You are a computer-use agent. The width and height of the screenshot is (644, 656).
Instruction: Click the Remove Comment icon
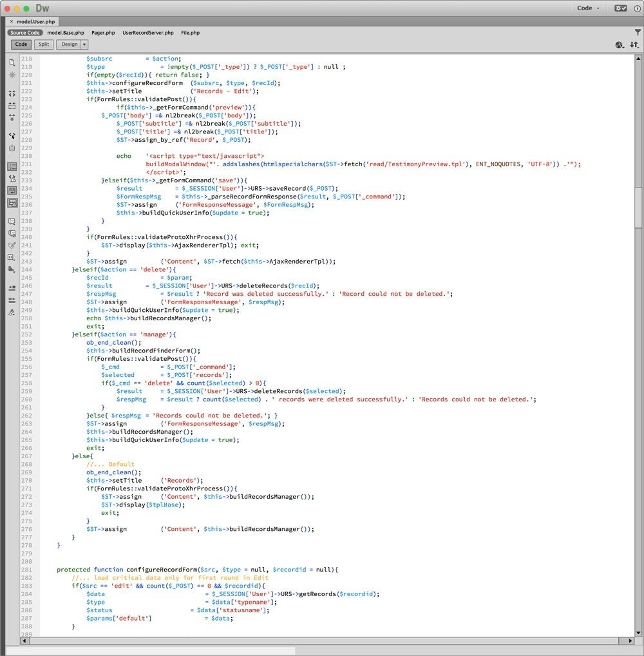[12, 233]
